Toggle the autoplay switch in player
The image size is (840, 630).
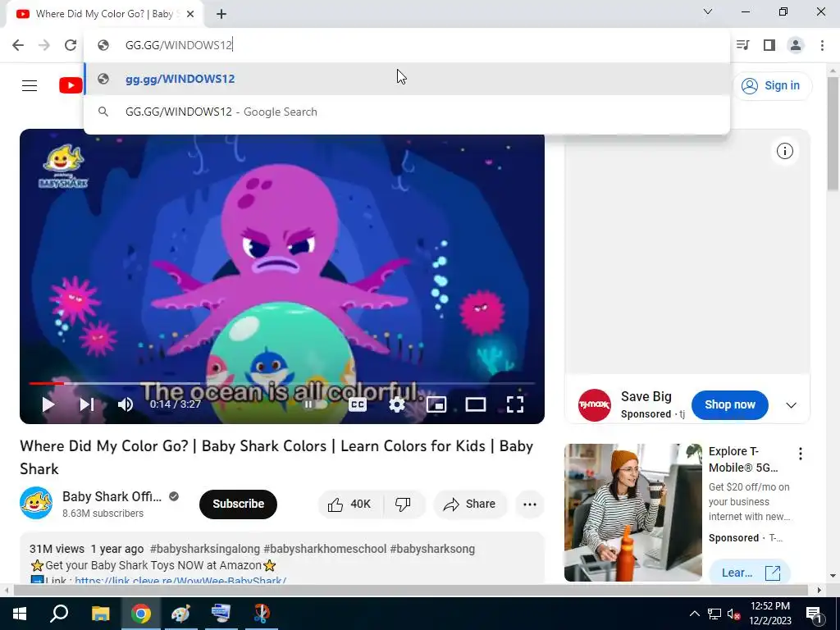click(316, 404)
